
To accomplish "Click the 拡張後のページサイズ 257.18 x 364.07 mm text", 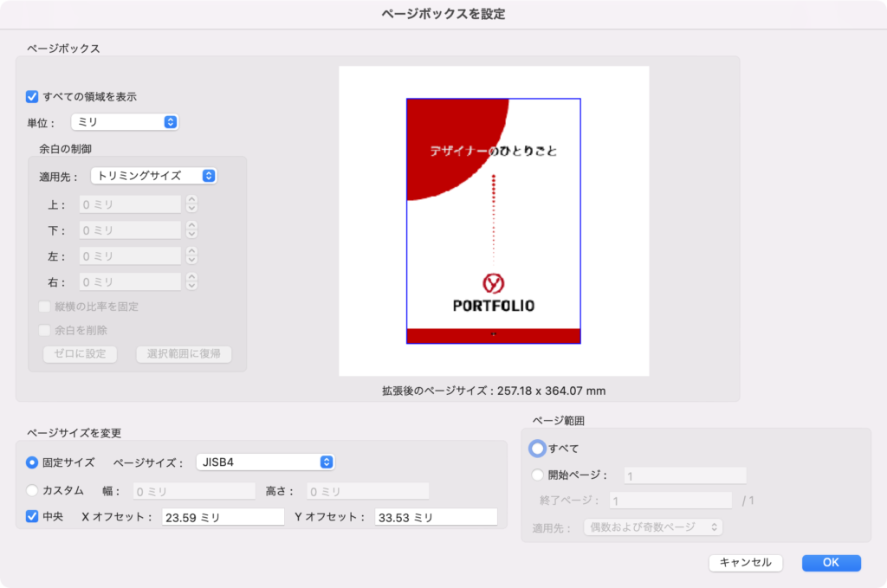I will (x=494, y=391).
